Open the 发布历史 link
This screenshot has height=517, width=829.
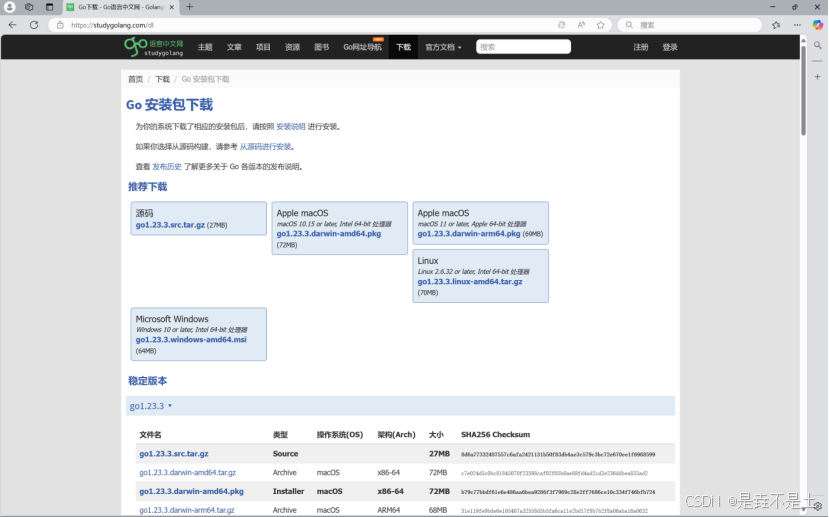(x=167, y=167)
